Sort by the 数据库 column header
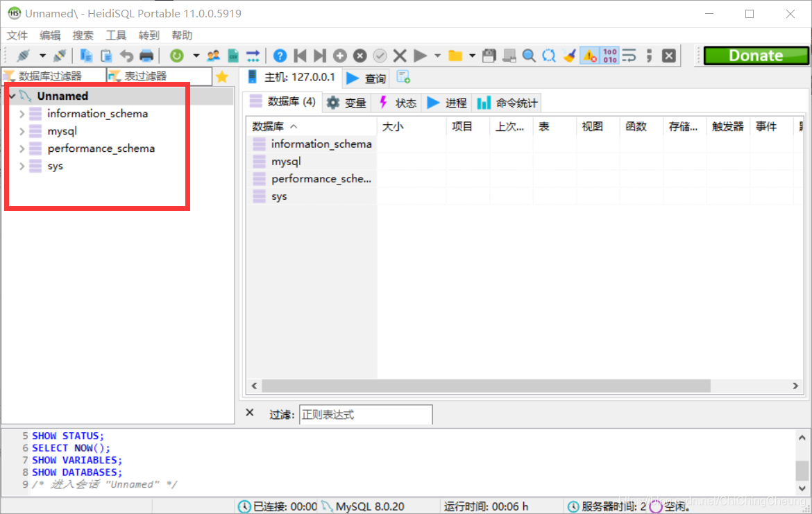The height and width of the screenshot is (514, 812). point(312,126)
